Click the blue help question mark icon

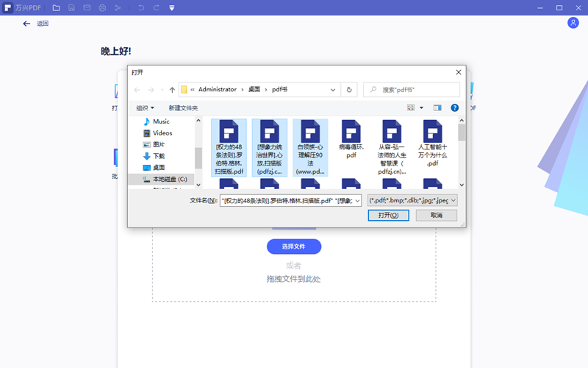(x=455, y=107)
